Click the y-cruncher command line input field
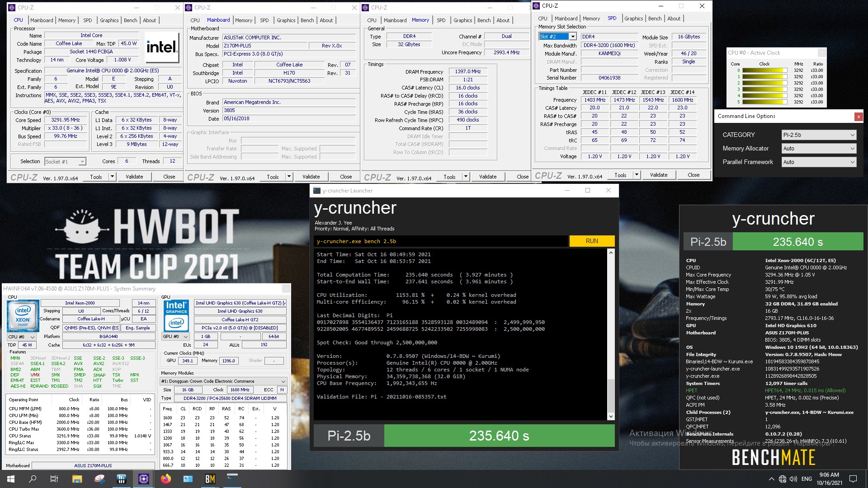Screen dimensions: 868x488 [x=441, y=241]
